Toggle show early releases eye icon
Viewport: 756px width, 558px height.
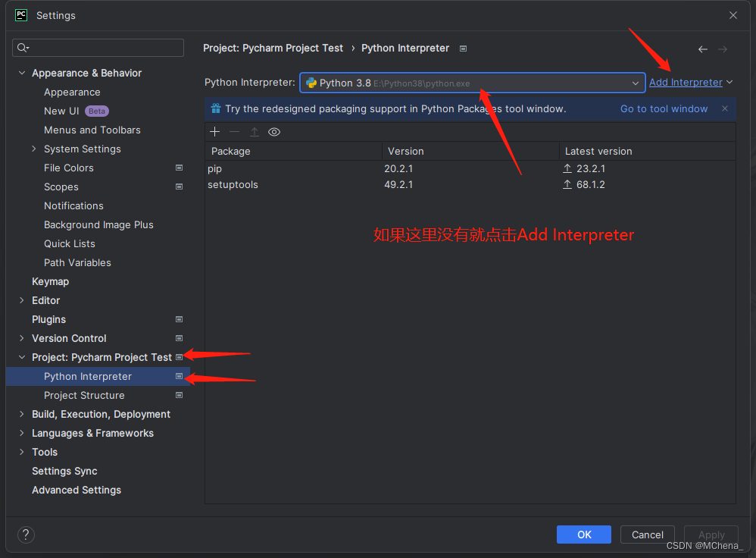pos(274,132)
